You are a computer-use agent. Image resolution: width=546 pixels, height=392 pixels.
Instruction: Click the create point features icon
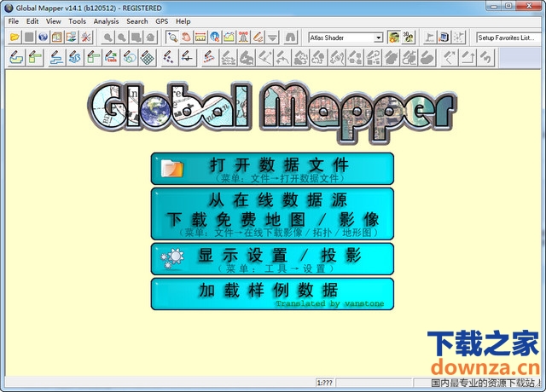(169, 57)
